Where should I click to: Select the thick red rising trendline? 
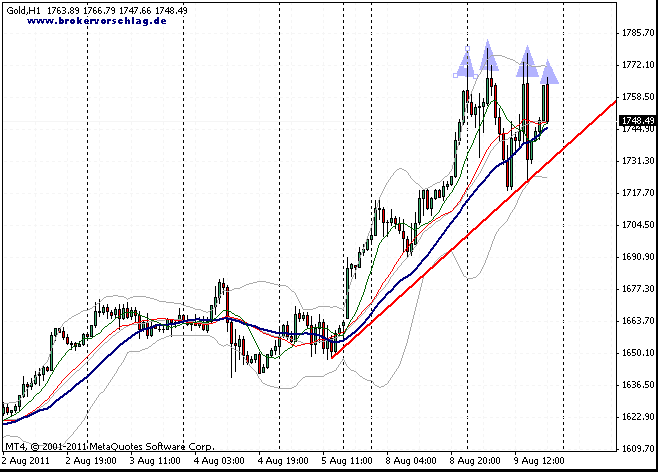(473, 230)
